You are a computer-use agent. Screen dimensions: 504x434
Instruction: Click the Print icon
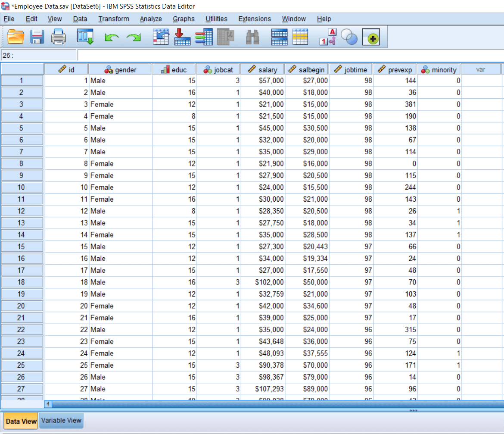click(x=59, y=37)
